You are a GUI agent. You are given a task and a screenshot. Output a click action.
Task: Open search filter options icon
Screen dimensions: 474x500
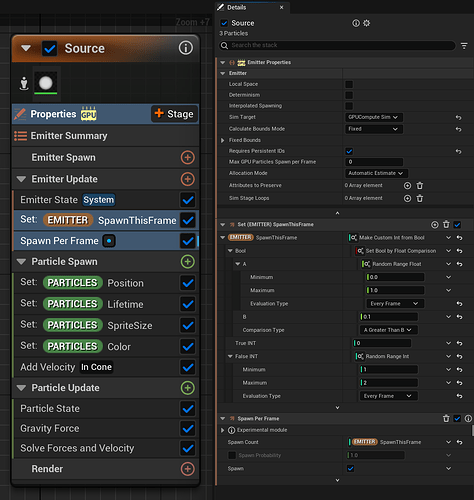464,46
